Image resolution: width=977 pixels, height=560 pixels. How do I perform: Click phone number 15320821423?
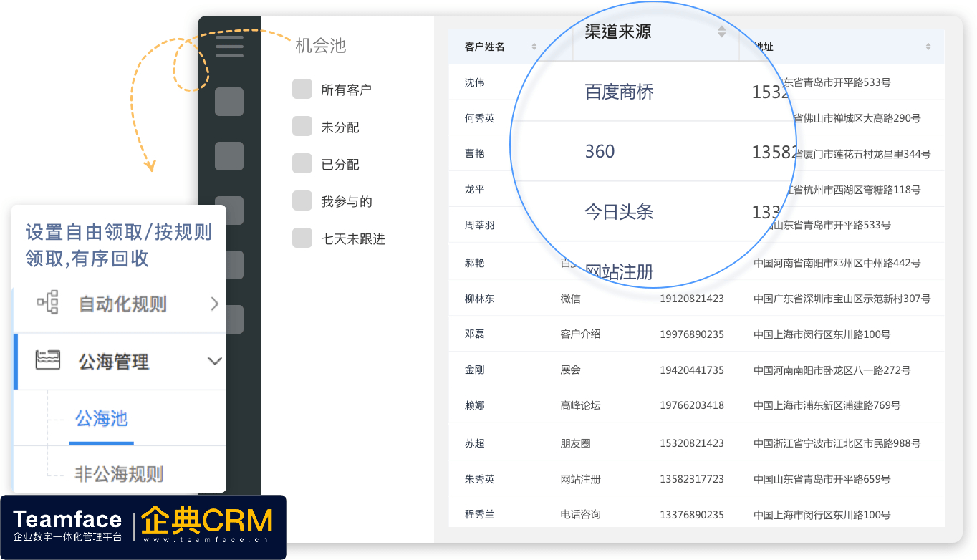[692, 443]
